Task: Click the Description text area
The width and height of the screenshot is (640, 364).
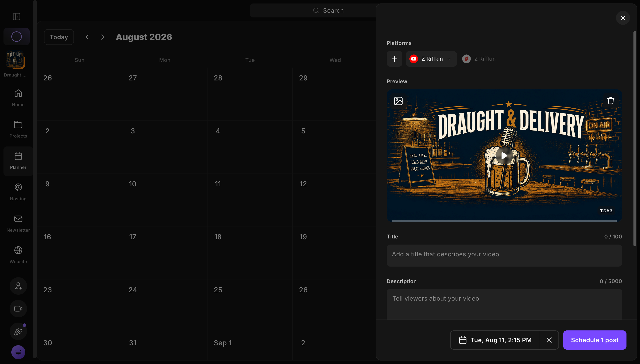Action: [x=504, y=304]
